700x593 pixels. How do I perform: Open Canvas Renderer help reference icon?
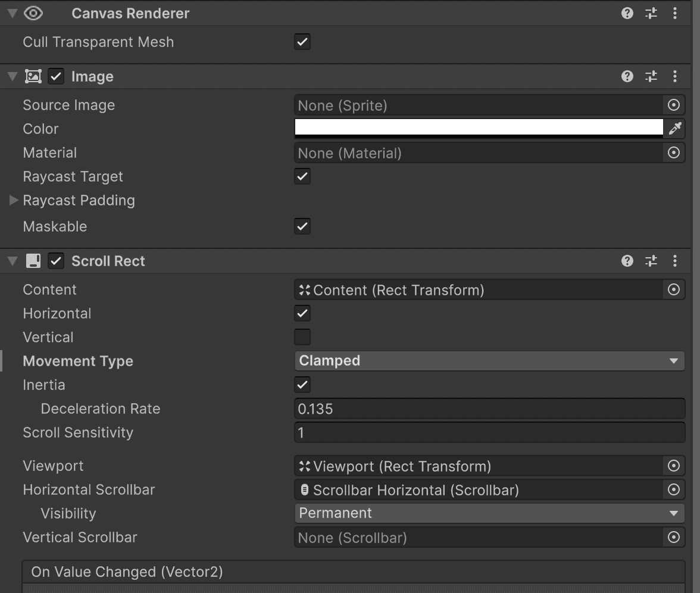627,13
